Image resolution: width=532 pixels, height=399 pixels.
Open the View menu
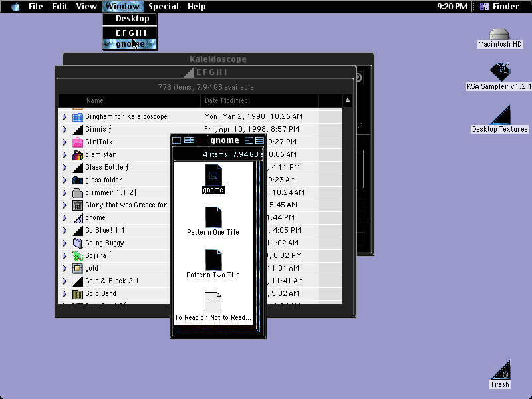point(86,7)
